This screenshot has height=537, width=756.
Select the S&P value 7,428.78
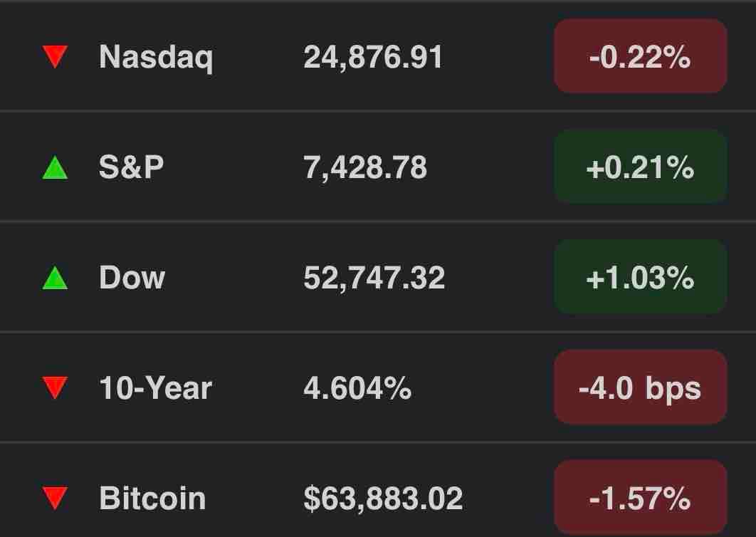365,168
